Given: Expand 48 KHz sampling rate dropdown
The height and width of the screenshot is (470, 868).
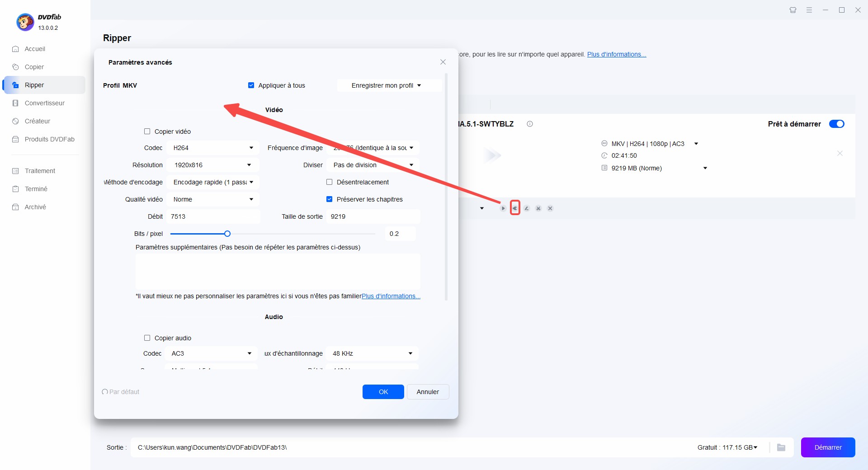Looking at the screenshot, I should click(372, 353).
